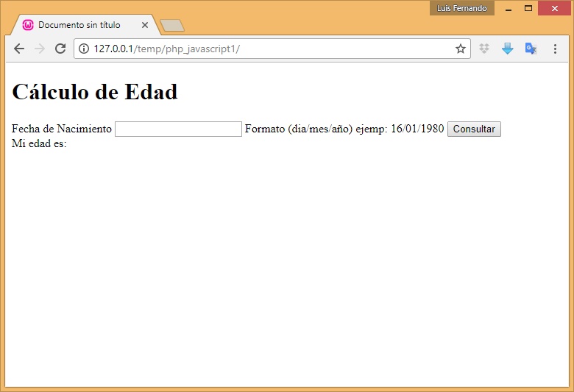Open the Dropbox extension icon
This screenshot has width=574, height=392.
[x=484, y=49]
